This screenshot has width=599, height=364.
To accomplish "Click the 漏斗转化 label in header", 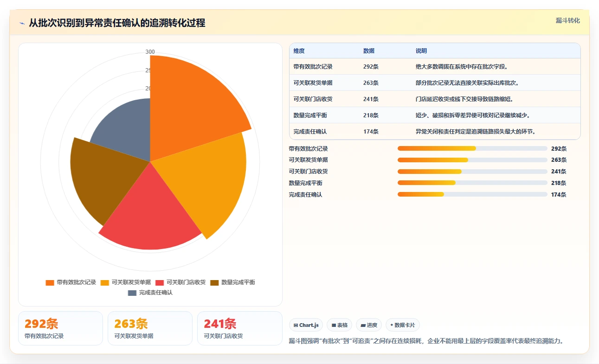I will (568, 20).
